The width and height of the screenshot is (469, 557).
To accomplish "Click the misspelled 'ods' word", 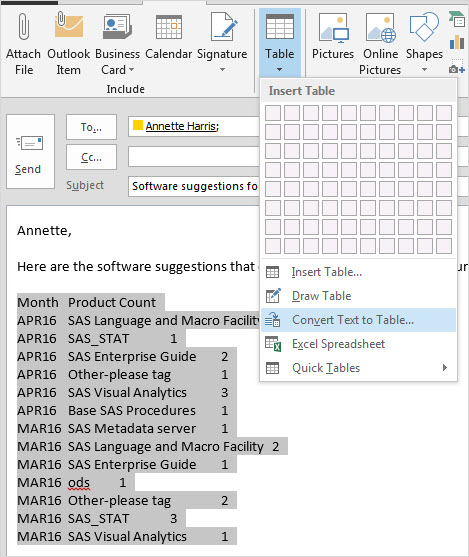I will pyautogui.click(x=79, y=483).
